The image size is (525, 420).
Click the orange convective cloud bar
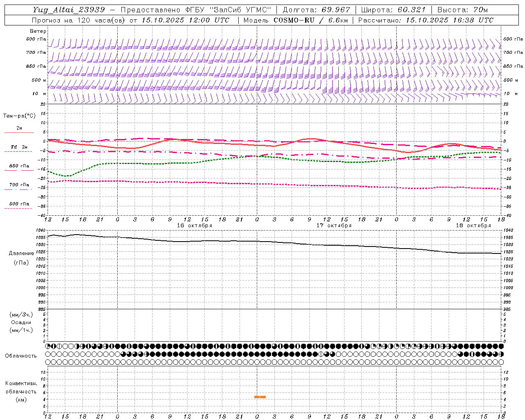(260, 397)
